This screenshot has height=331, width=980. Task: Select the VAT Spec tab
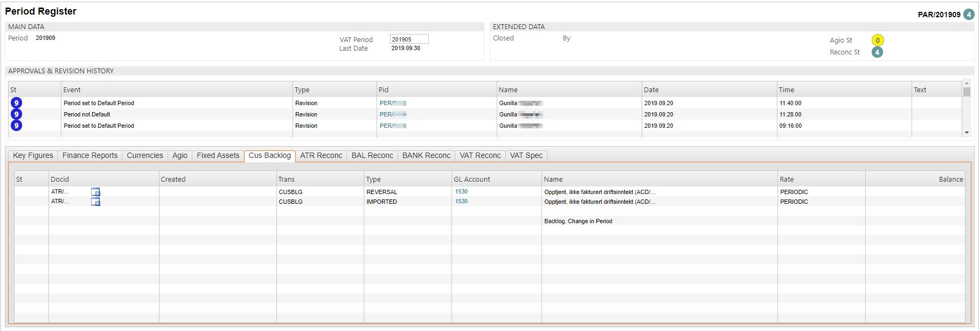tap(526, 156)
